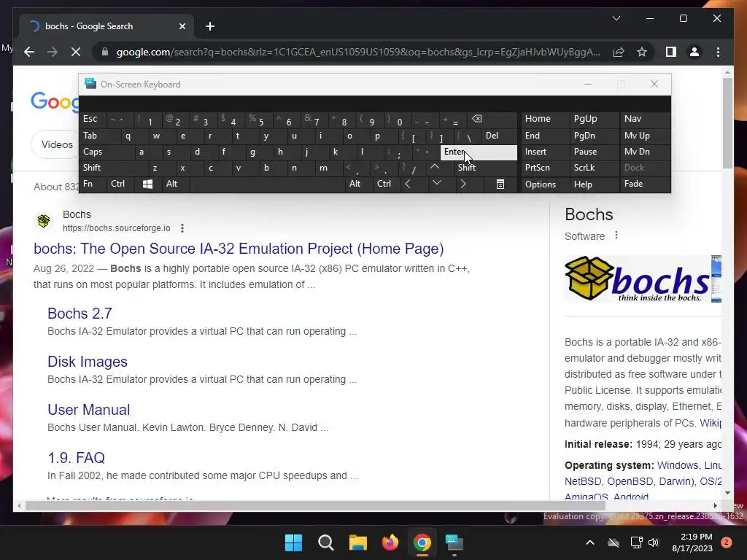This screenshot has height=560, width=747.
Task: Open Chrome tab search chevron
Action: (x=616, y=18)
